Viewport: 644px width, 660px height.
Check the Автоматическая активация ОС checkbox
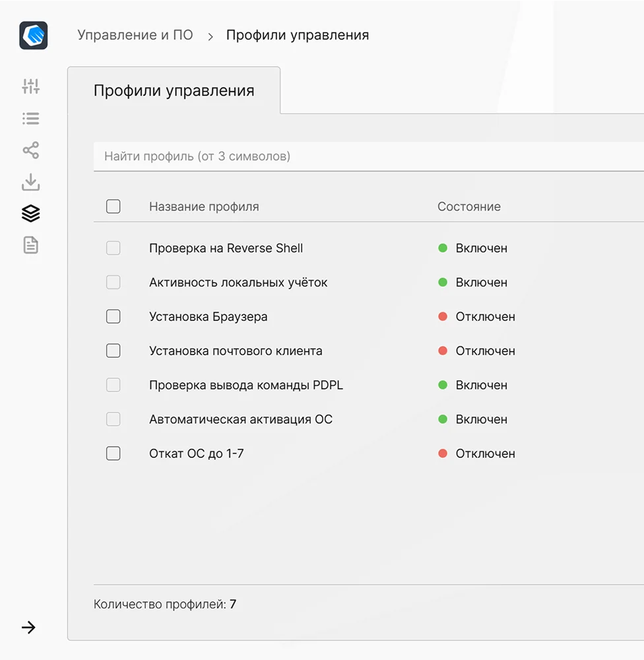coord(113,419)
